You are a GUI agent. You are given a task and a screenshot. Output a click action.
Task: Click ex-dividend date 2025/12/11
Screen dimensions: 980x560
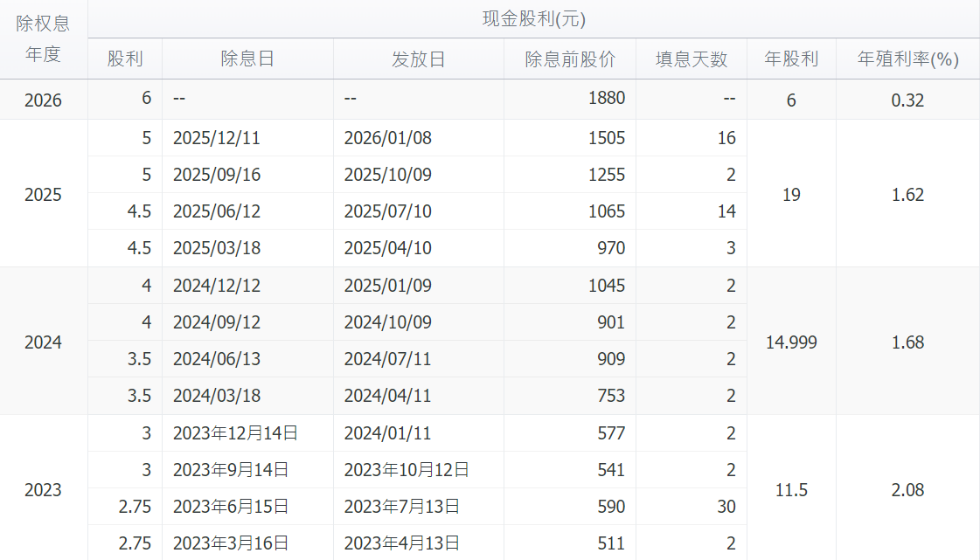coord(217,138)
